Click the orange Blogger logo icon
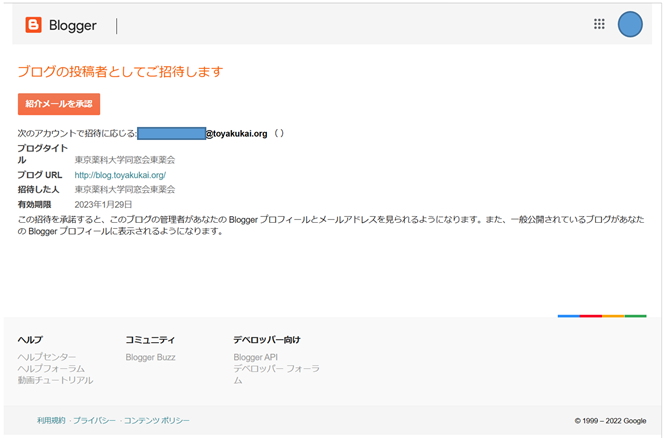The width and height of the screenshot is (665, 438). 34,25
